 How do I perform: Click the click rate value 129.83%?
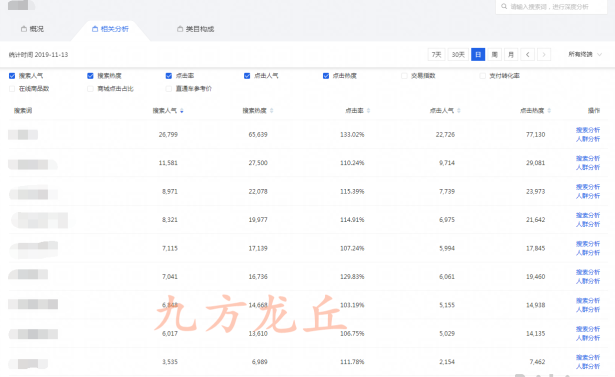[352, 277]
